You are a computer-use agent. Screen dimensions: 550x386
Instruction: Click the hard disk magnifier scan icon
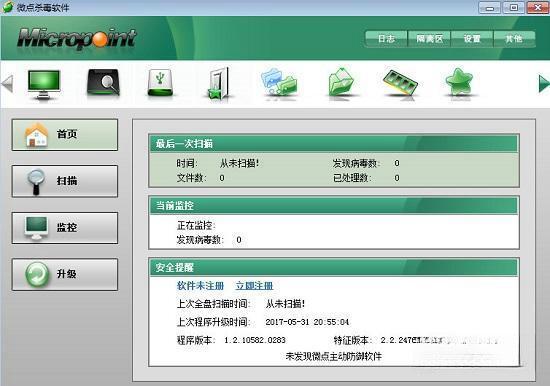(x=103, y=83)
